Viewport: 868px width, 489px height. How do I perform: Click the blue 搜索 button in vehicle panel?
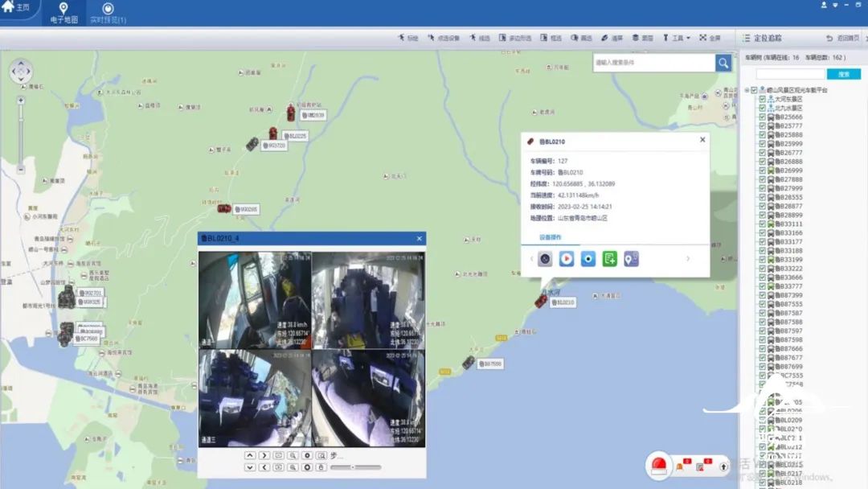tap(843, 74)
